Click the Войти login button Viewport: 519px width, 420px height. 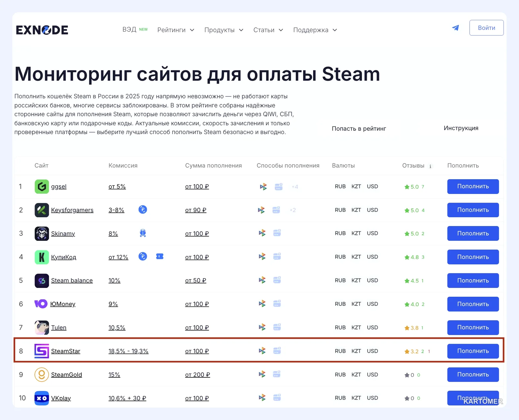click(486, 28)
